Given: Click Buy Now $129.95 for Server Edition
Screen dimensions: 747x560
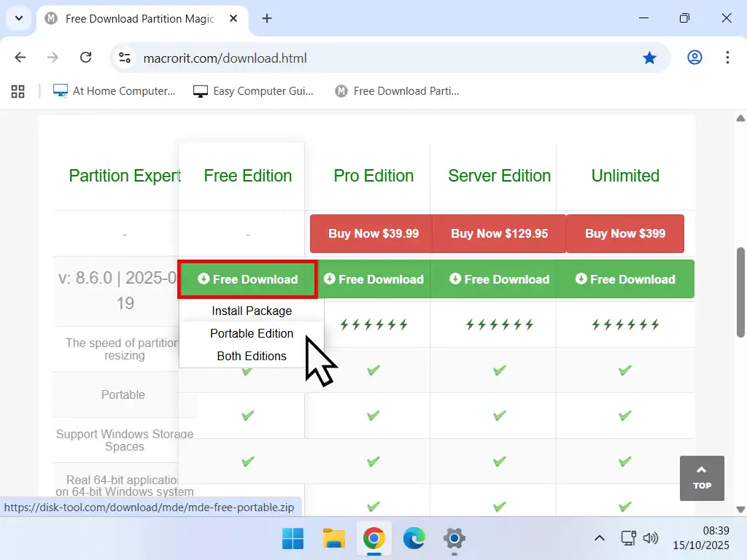Looking at the screenshot, I should tap(499, 233).
